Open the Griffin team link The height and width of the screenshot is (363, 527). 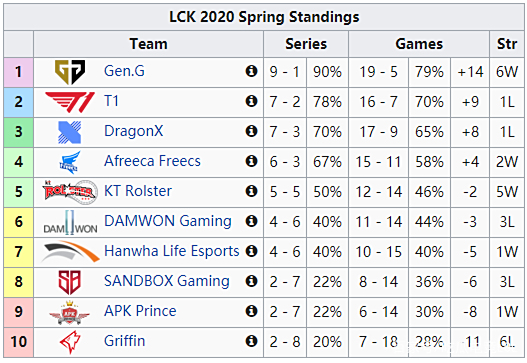[x=125, y=341]
